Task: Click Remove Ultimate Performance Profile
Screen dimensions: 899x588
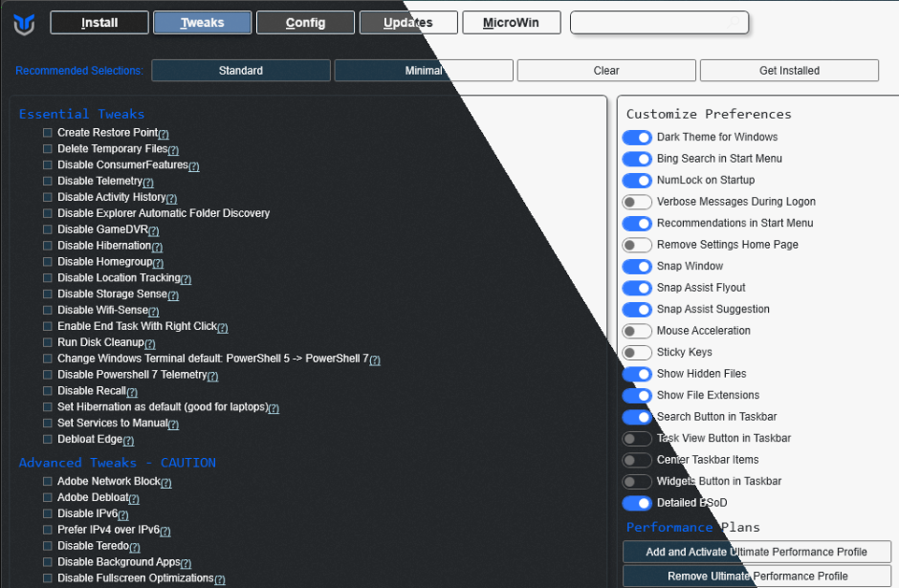Action: point(756,576)
